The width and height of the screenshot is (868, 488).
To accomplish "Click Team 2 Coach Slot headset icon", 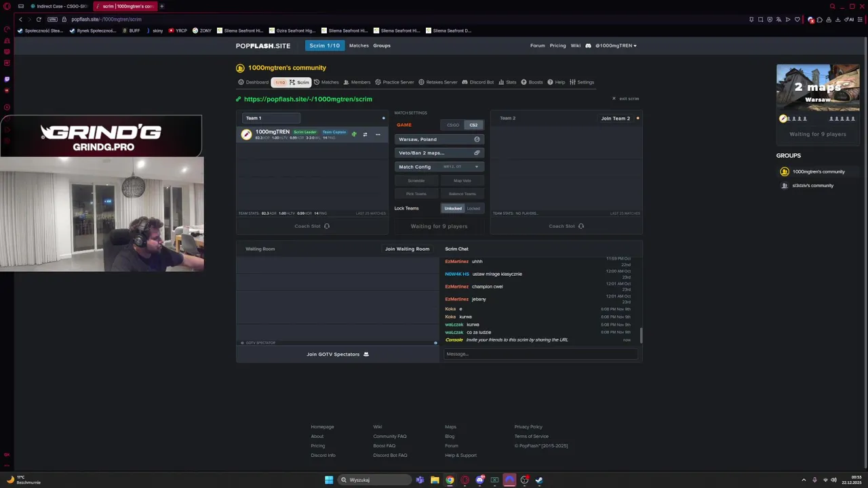I will pos(580,226).
